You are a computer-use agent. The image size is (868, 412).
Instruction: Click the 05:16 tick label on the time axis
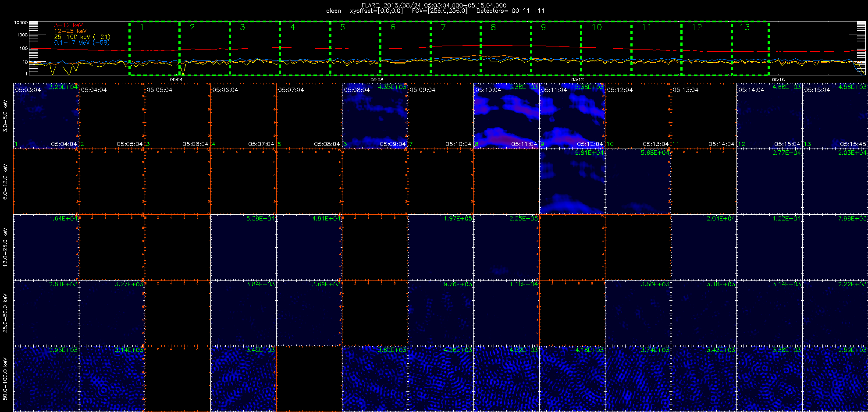[x=779, y=80]
